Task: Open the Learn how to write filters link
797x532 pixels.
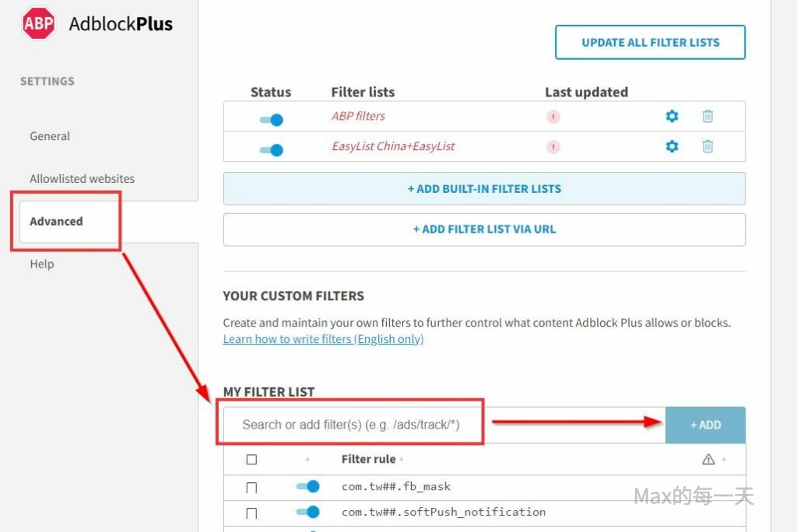Action: pos(323,339)
